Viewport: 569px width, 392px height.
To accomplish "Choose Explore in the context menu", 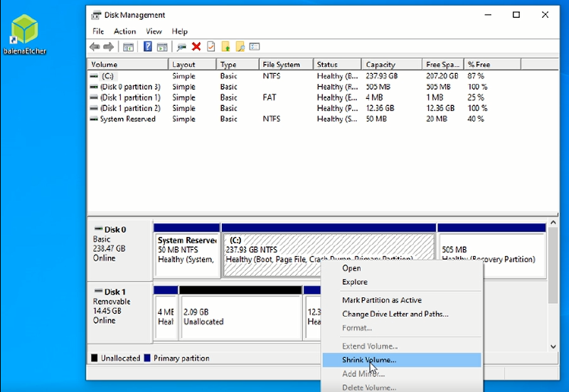I will tap(354, 282).
